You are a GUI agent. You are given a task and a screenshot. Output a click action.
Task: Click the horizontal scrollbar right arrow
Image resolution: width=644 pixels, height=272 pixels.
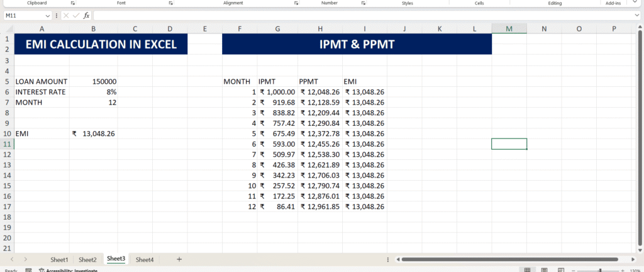tap(633, 259)
